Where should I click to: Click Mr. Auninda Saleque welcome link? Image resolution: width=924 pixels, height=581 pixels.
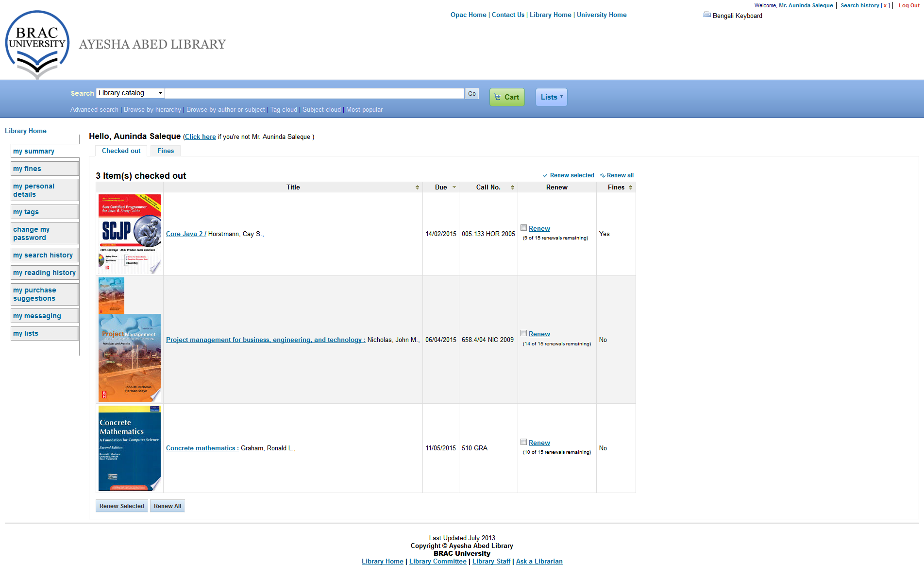point(806,5)
